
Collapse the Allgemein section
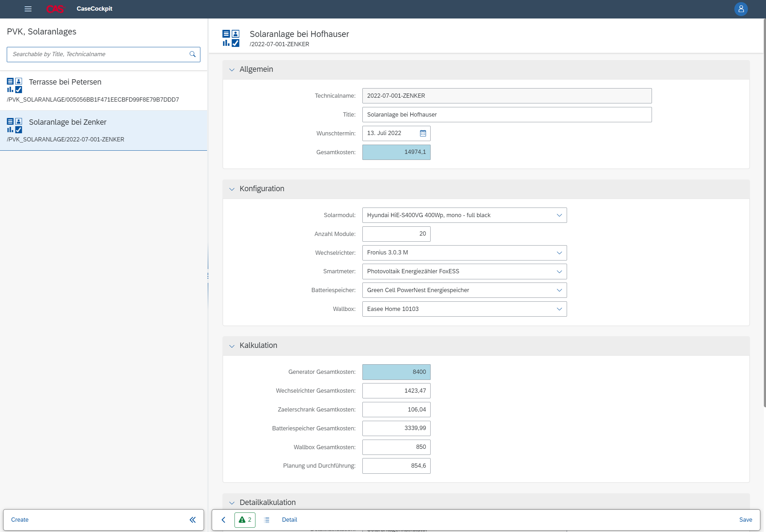tap(232, 70)
